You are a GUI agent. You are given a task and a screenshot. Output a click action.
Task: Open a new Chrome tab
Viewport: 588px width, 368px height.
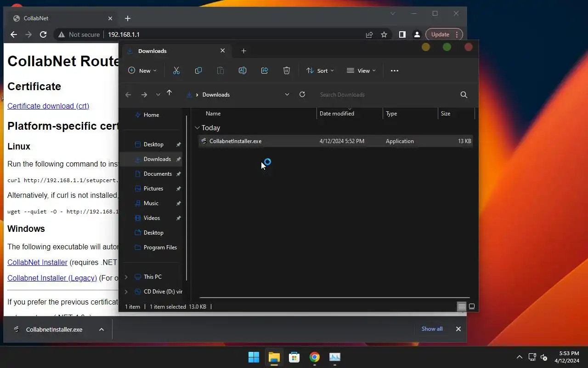click(x=128, y=18)
